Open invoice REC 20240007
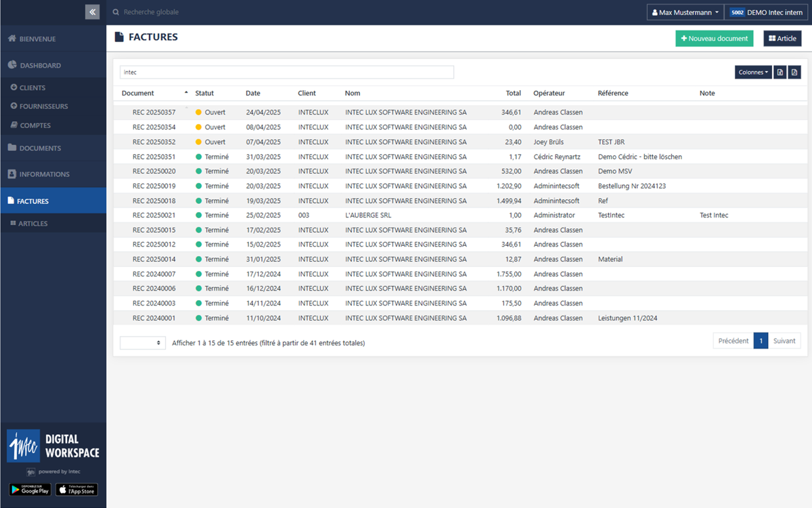The width and height of the screenshot is (812, 508). pyautogui.click(x=154, y=274)
